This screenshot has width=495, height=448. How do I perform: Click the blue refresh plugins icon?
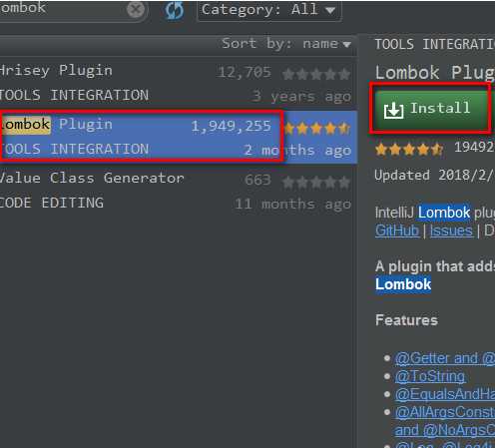point(175,10)
